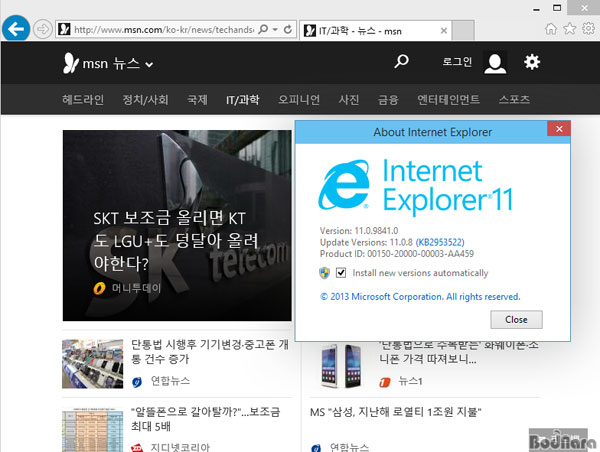Click the subsidy table article thumbnail
The width and height of the screenshot is (600, 452).
tap(93, 430)
